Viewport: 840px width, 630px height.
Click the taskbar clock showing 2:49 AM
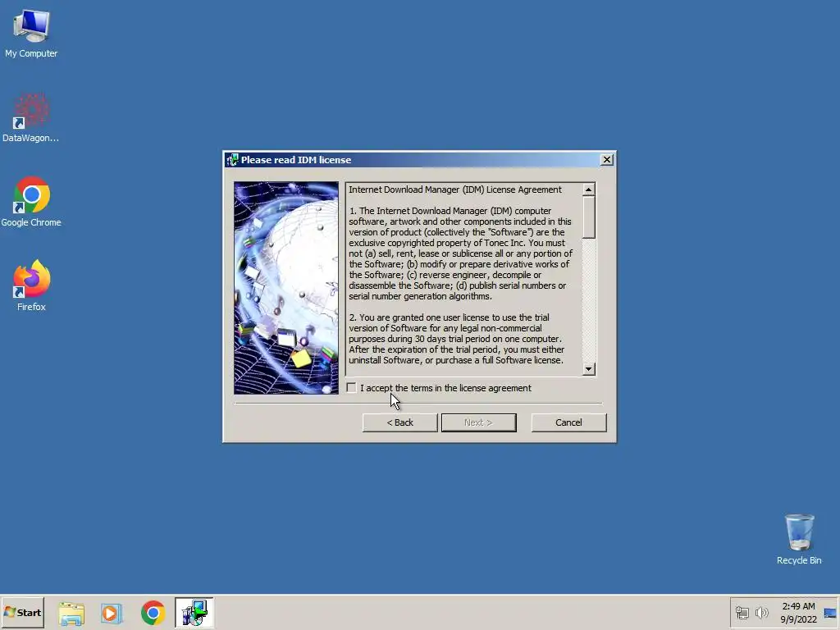pos(798,612)
